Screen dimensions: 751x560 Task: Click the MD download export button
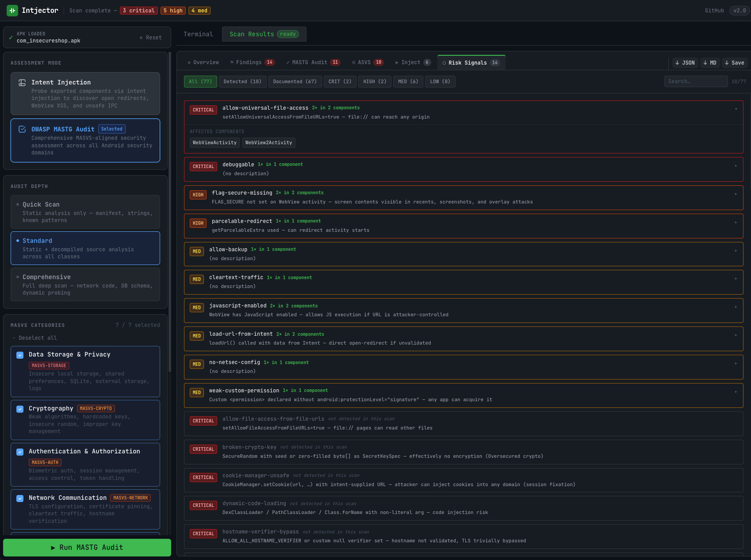click(x=709, y=63)
